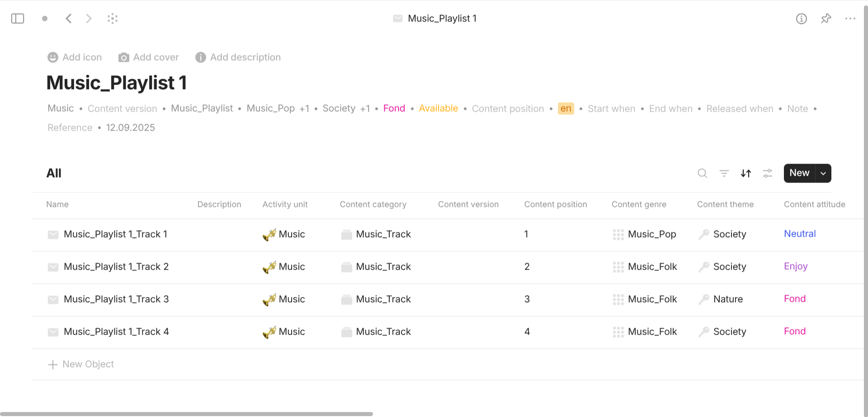Open the sort options icon
868x417 pixels.
(x=746, y=173)
